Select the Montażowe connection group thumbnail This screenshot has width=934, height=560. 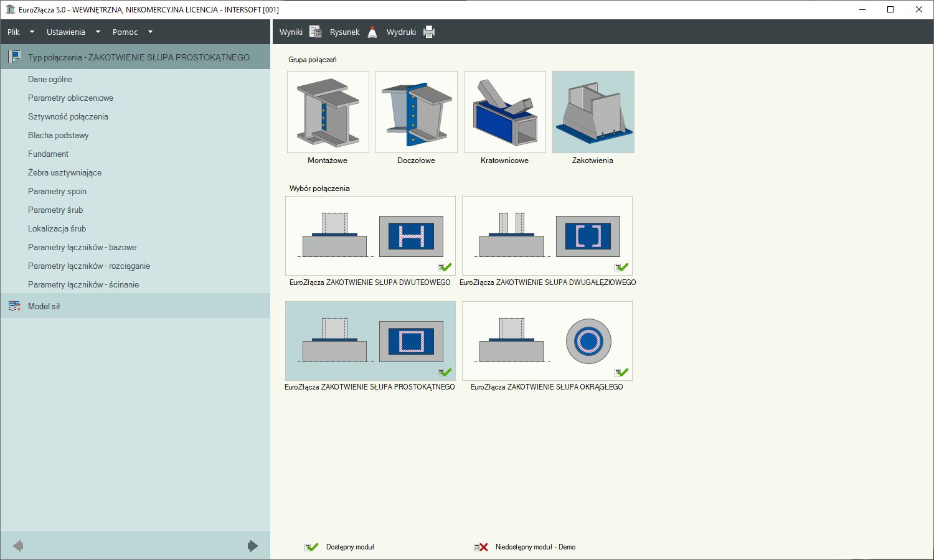point(328,112)
